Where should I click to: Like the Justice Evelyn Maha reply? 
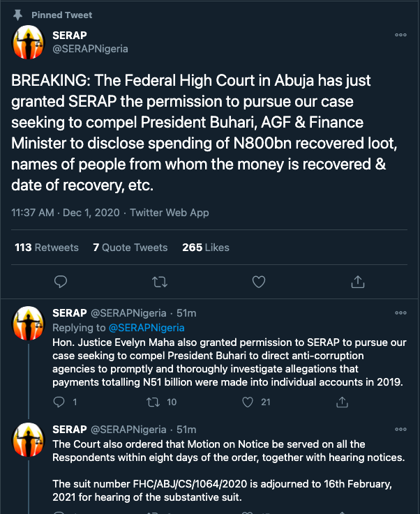pos(248,402)
